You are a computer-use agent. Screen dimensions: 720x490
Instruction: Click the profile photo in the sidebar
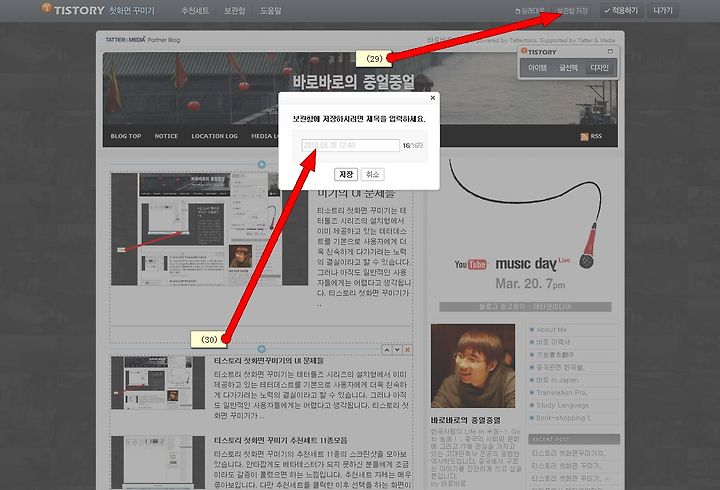473,366
